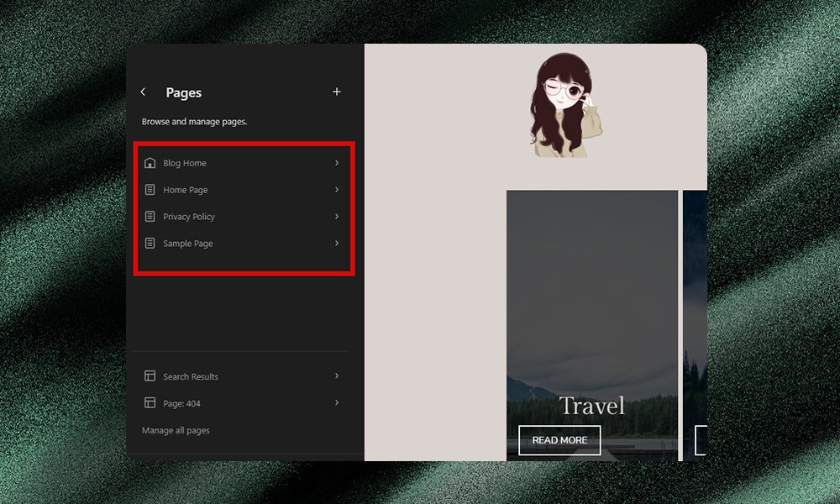This screenshot has height=504, width=840.
Task: Expand Search Results using its chevron
Action: coord(336,376)
